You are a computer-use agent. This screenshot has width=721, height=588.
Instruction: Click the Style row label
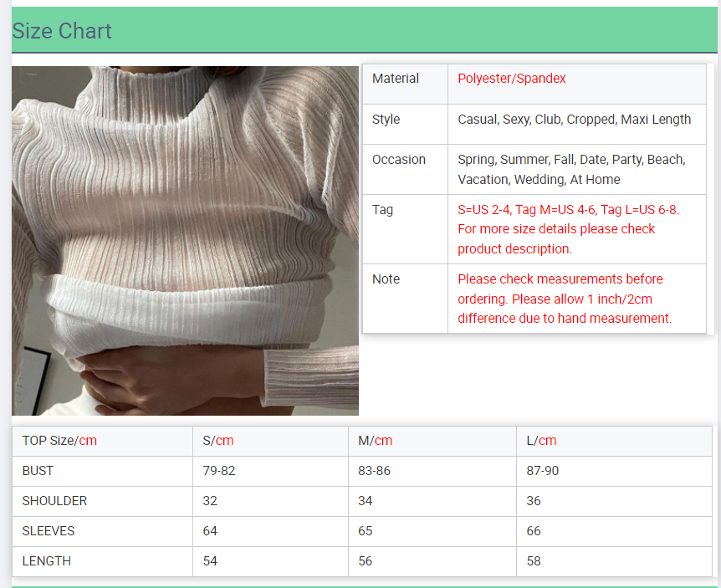(x=386, y=120)
